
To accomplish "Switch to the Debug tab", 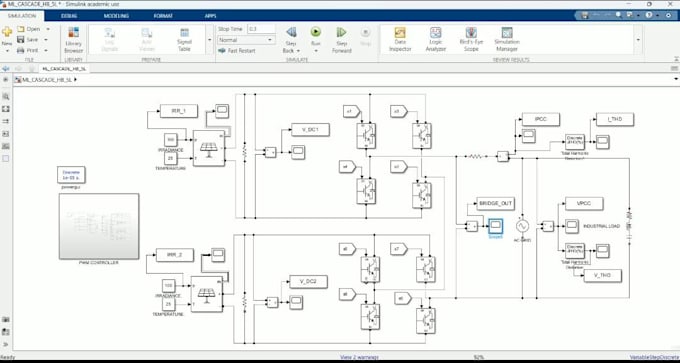I will tap(69, 16).
